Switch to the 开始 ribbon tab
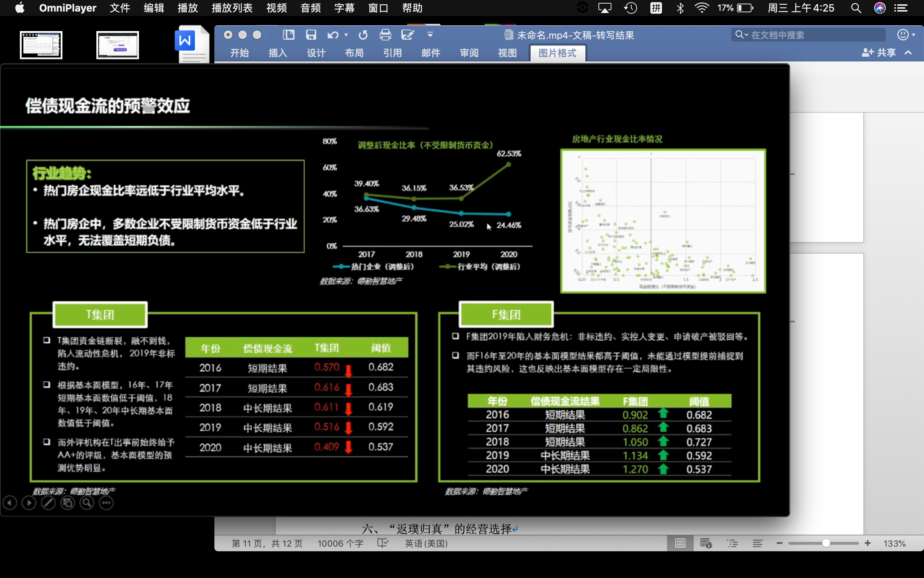 click(x=239, y=53)
